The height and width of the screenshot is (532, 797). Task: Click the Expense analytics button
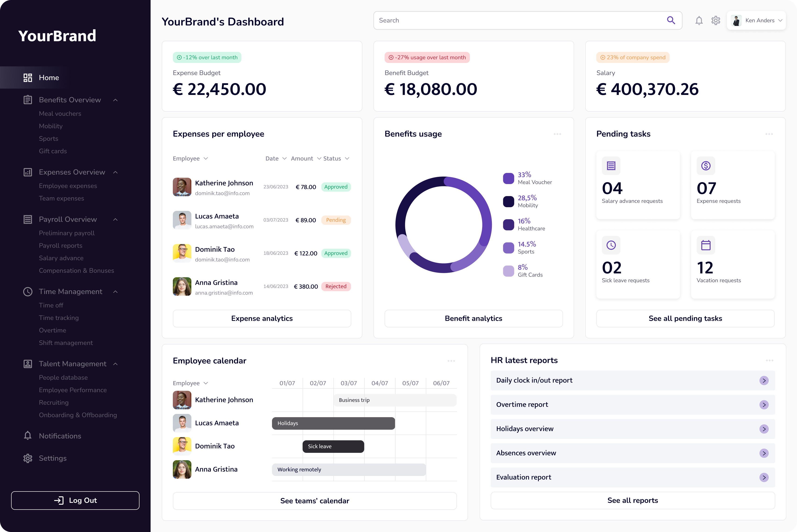click(x=262, y=318)
